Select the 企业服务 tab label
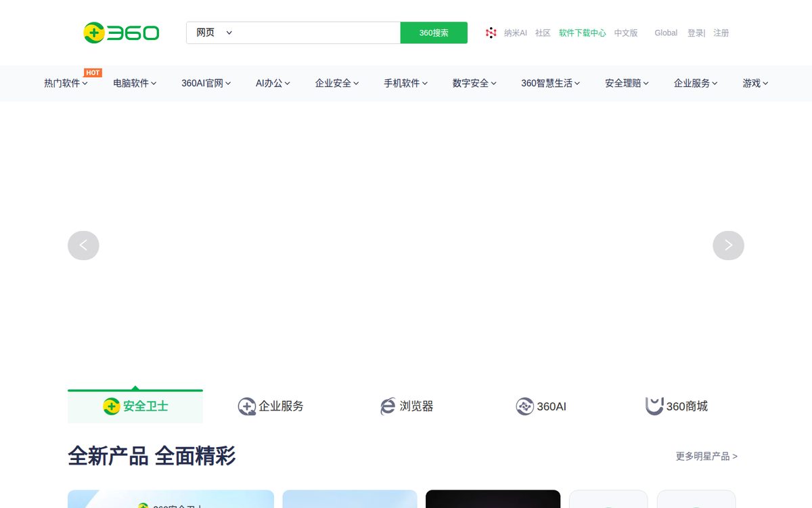Image resolution: width=812 pixels, height=508 pixels. point(281,406)
